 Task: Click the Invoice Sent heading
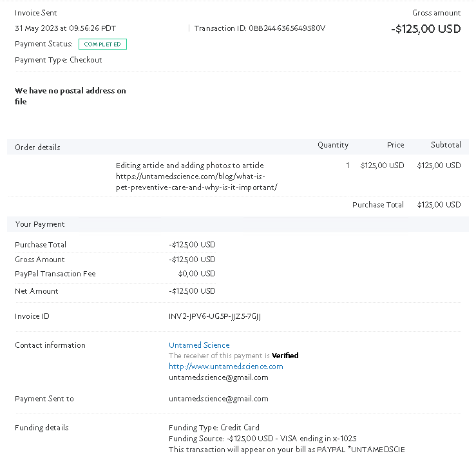35,13
